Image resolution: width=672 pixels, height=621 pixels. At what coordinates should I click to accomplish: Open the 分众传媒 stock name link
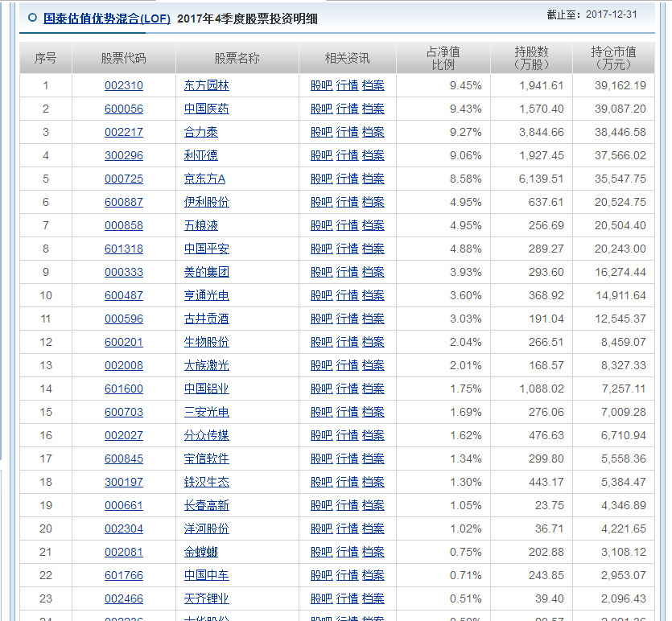[207, 435]
